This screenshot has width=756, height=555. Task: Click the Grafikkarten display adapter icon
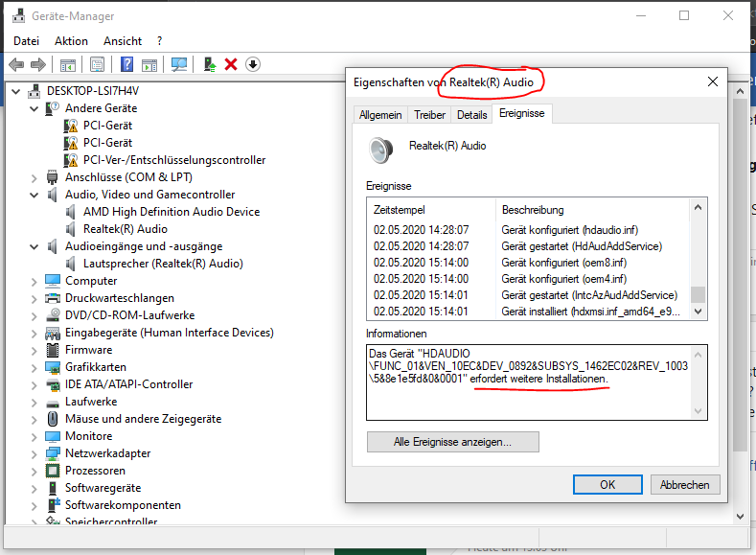52,367
